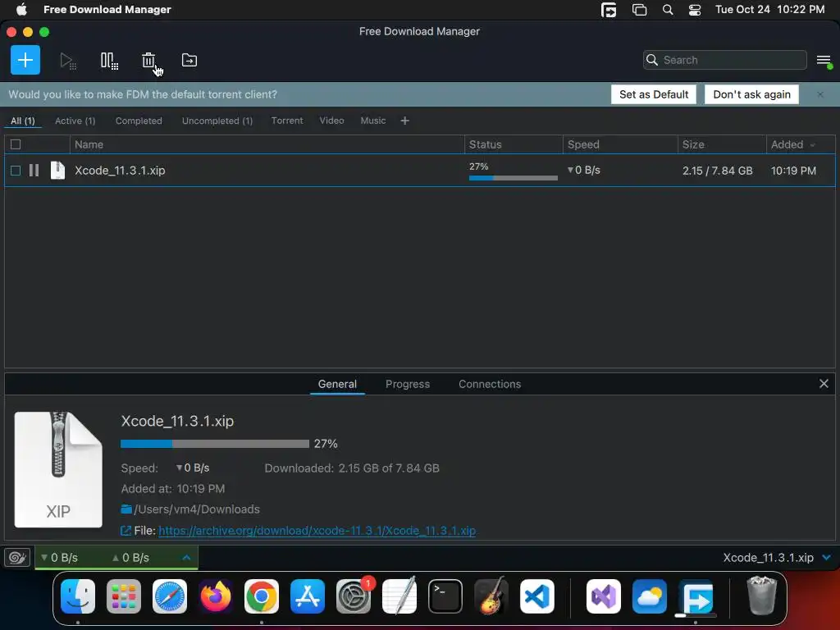Click the Xcode_11.3.1.xip file icon in list
Viewport: 840px width, 630px height.
coord(57,171)
